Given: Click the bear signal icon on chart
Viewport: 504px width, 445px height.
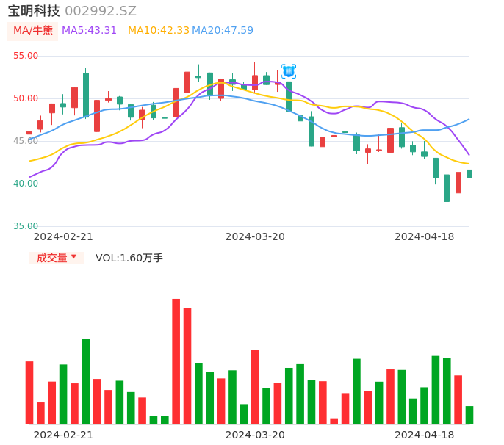Looking at the screenshot, I should (x=289, y=71).
